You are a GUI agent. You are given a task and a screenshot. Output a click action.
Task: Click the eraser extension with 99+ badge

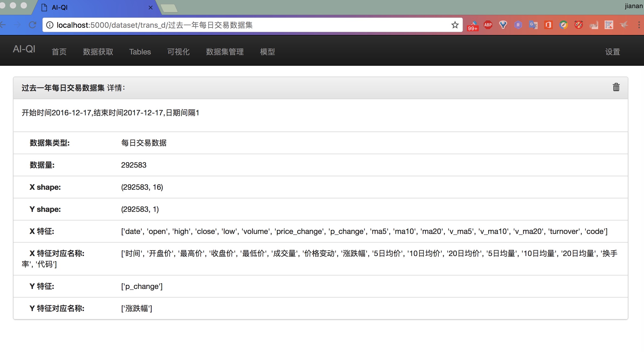point(473,26)
